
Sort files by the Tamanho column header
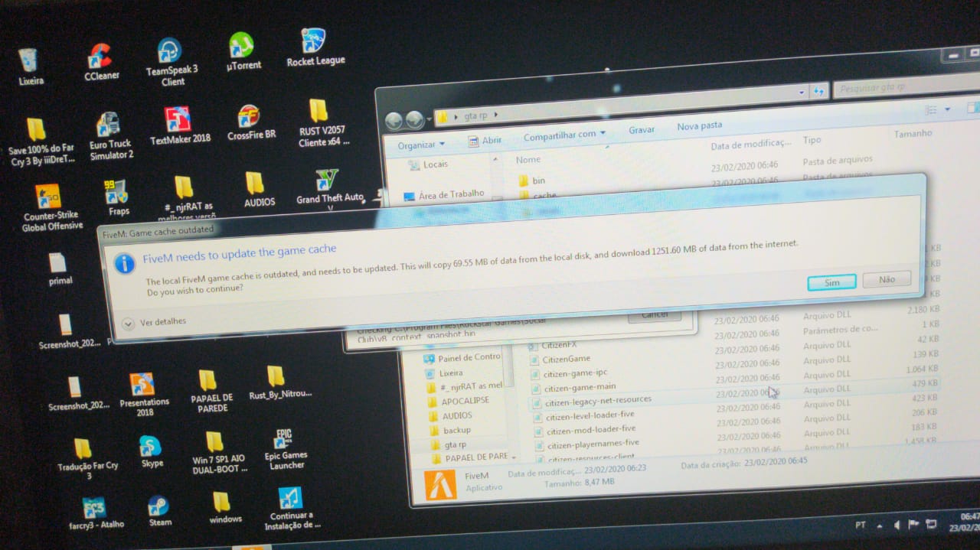pos(913,134)
